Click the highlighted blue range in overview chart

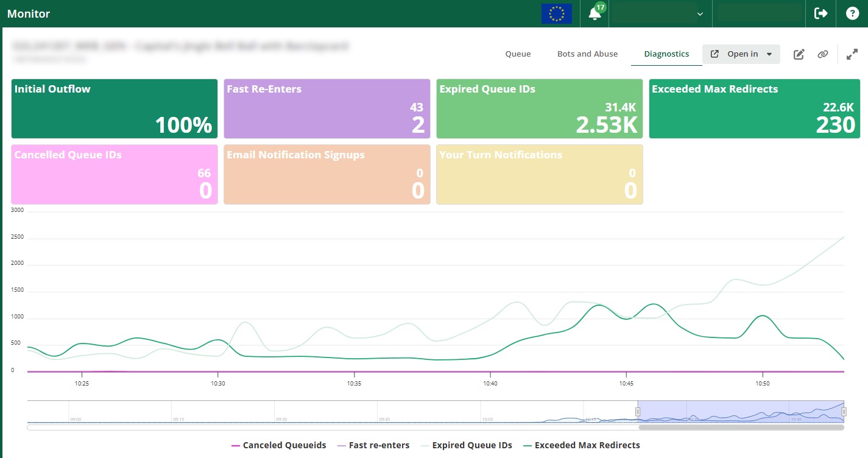coord(741,412)
